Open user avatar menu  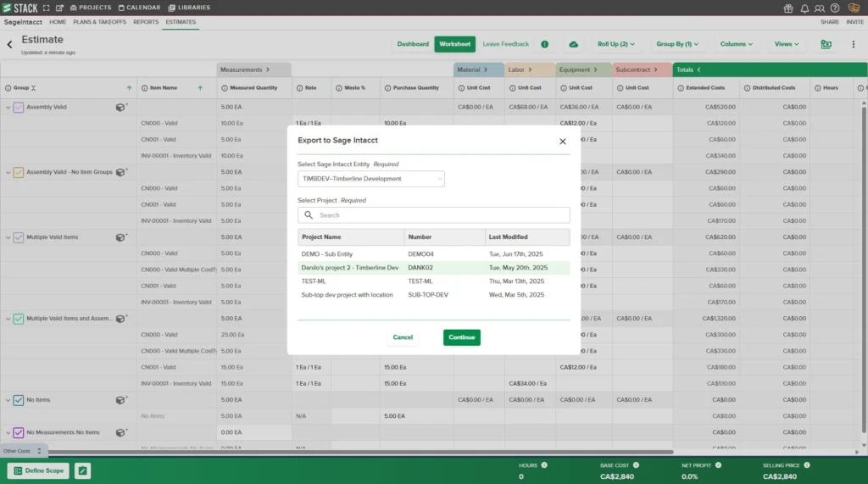(854, 8)
